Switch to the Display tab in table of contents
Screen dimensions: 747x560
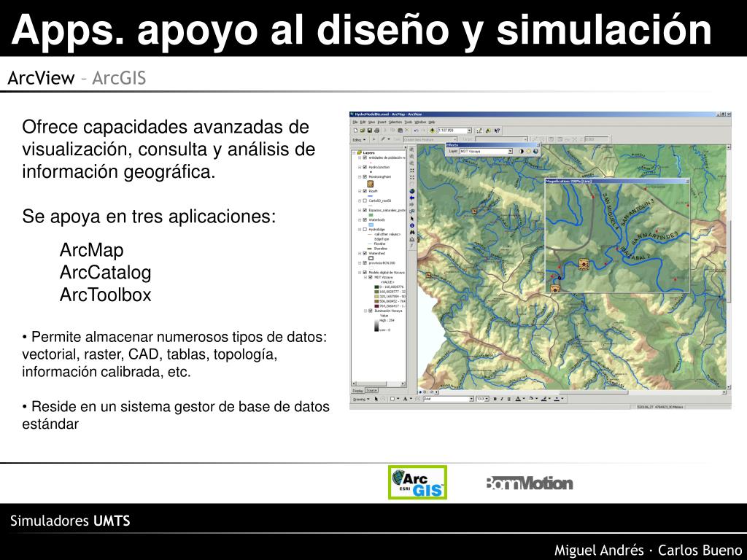coord(357,391)
